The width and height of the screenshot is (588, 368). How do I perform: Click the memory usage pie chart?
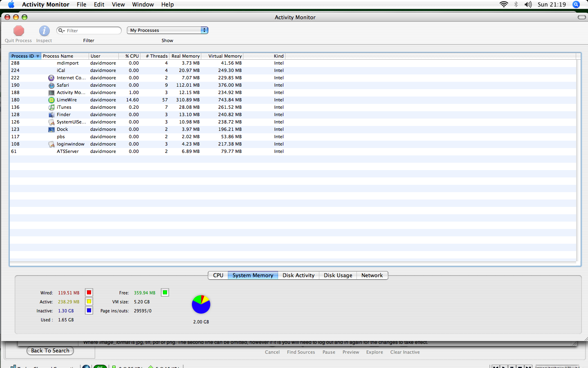click(201, 304)
